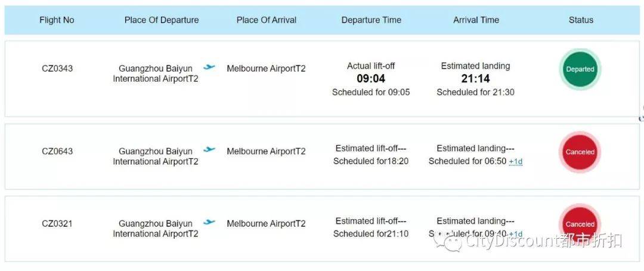Click the Departure Time column header
The width and height of the screenshot is (644, 271).
(x=371, y=20)
